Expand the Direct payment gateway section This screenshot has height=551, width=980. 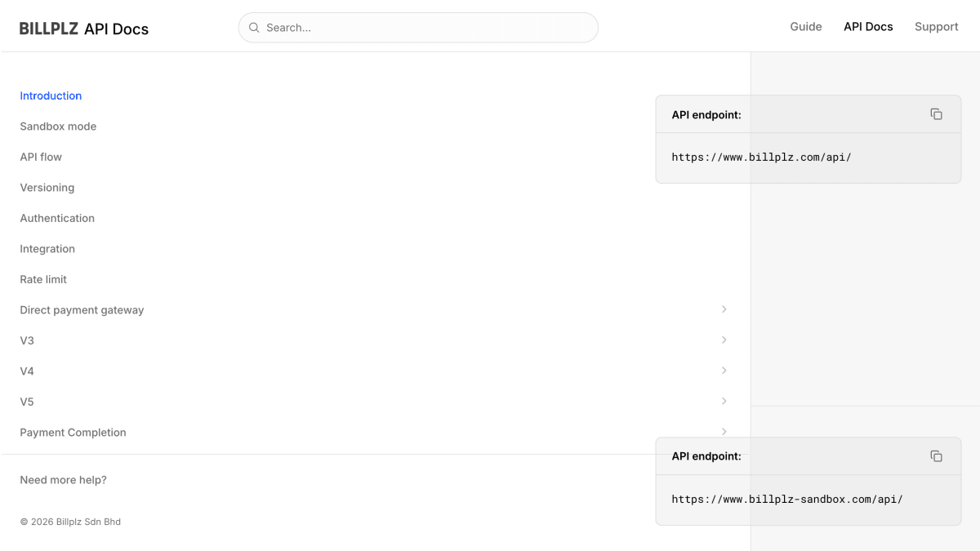click(x=724, y=309)
